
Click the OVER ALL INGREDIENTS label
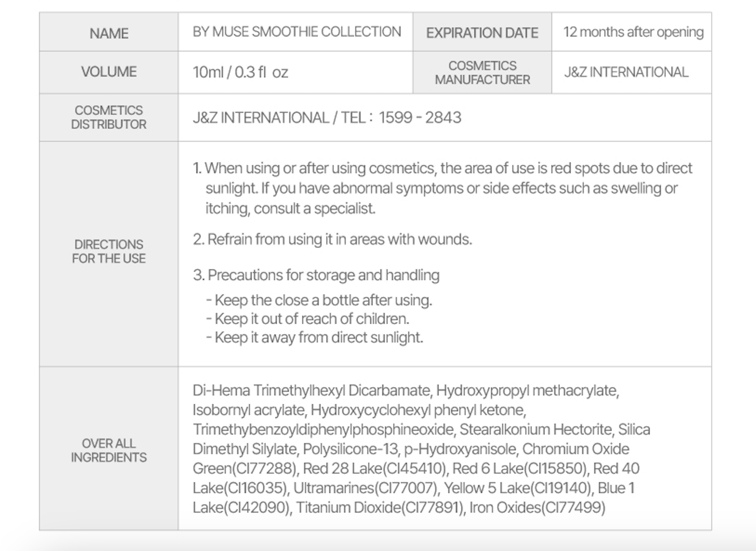click(109, 450)
